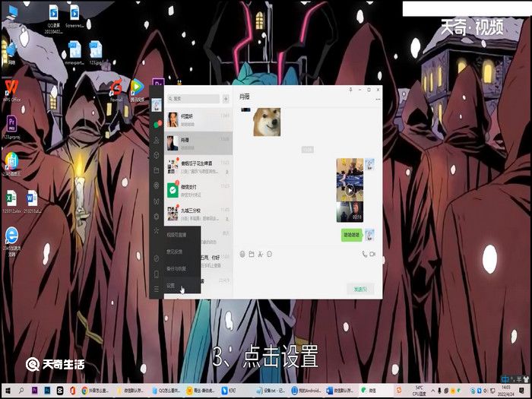
Task: Open Premiere Pro from the taskbar
Action: coord(34,391)
